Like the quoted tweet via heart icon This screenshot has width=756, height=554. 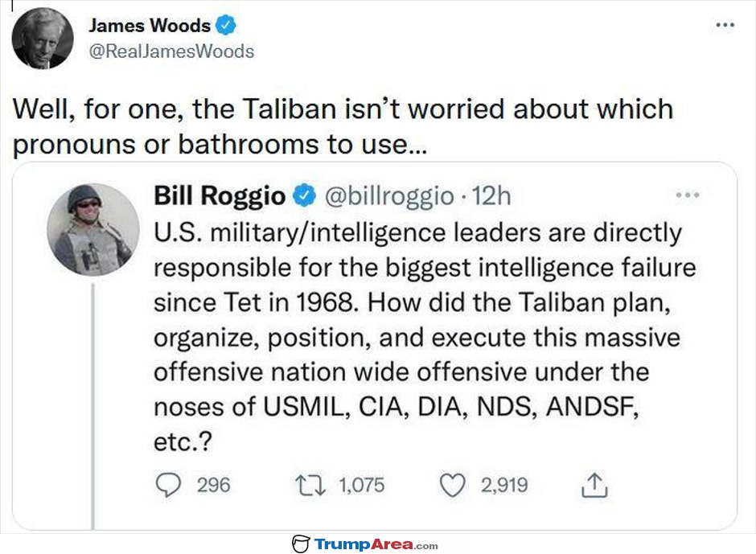coord(452,485)
